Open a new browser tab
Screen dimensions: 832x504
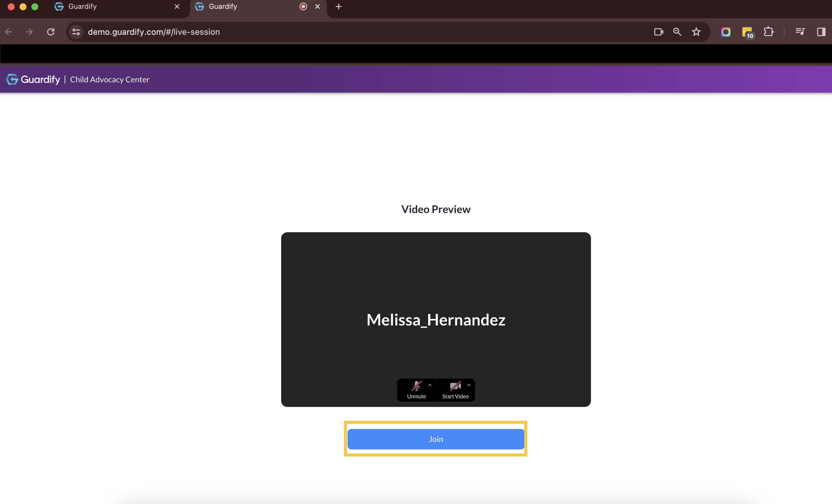tap(339, 6)
